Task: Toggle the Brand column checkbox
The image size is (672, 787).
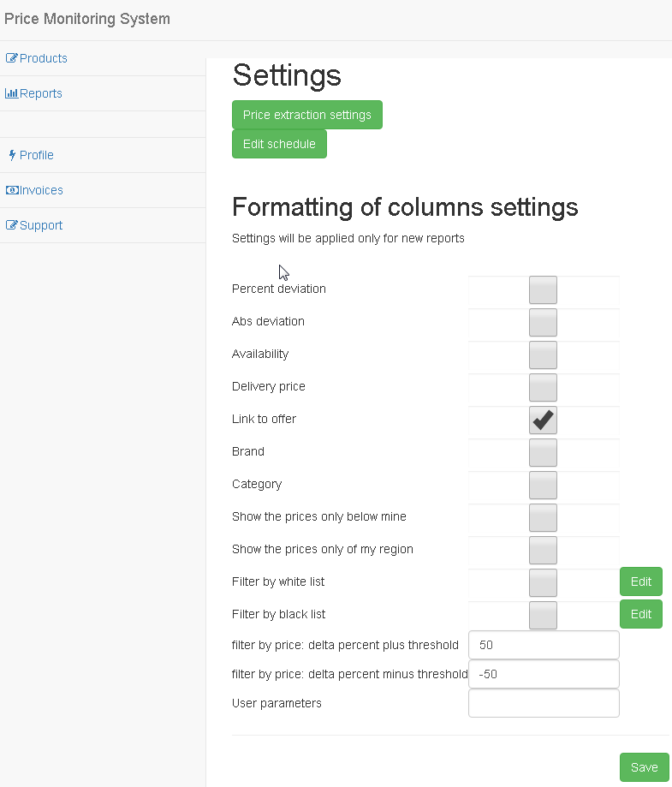Action: click(543, 453)
